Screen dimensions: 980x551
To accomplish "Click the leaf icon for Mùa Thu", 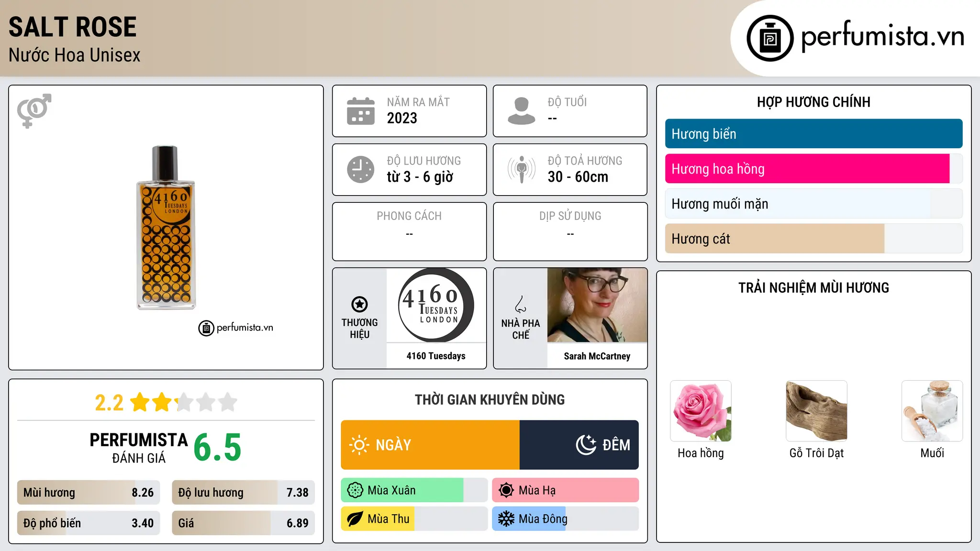I will [x=355, y=519].
